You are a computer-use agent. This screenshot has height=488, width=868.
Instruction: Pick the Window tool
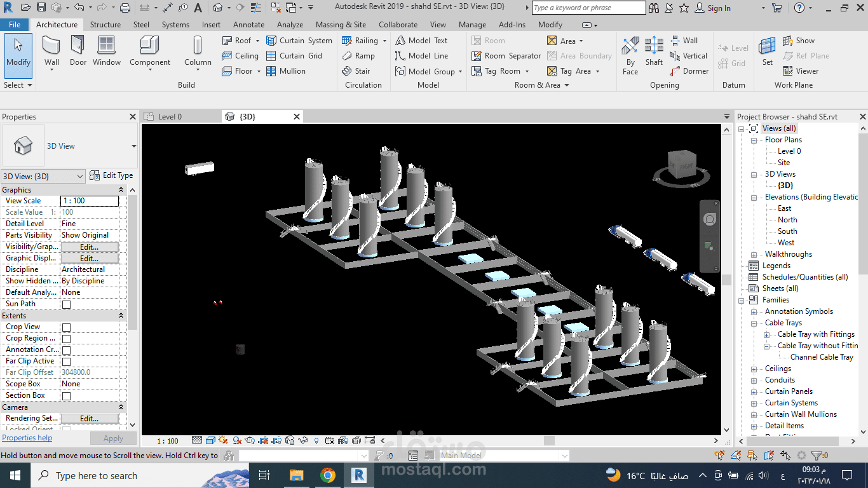(x=107, y=51)
